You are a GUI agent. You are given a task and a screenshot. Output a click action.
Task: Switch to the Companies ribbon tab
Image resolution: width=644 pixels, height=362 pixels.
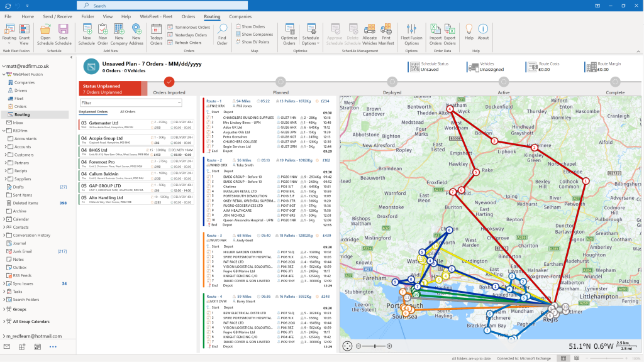(240, 16)
